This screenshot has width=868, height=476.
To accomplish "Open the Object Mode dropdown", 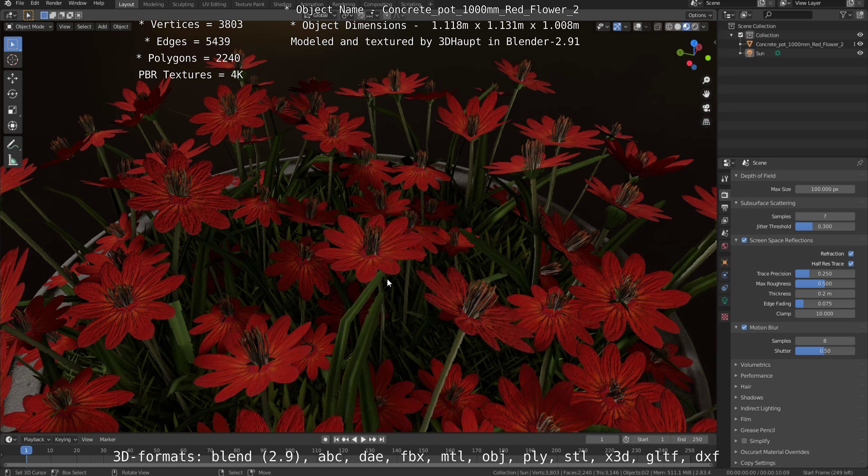I will tap(29, 27).
